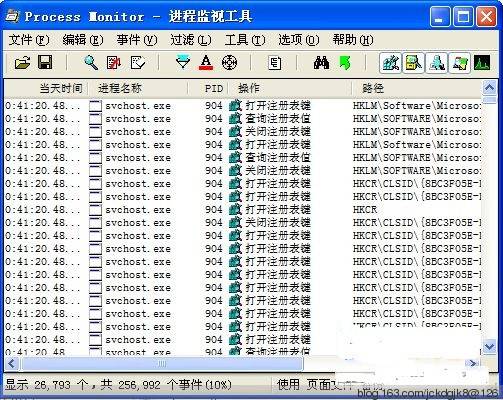This screenshot has width=503, height=400.
Task: Open the filter dialog via funnel icon
Action: coord(183,62)
